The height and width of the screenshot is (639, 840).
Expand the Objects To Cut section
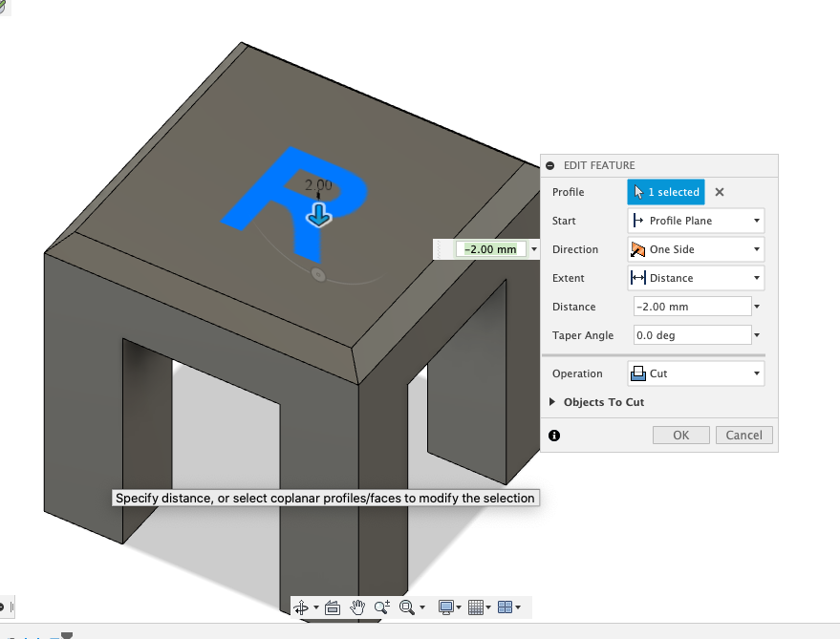tap(552, 402)
